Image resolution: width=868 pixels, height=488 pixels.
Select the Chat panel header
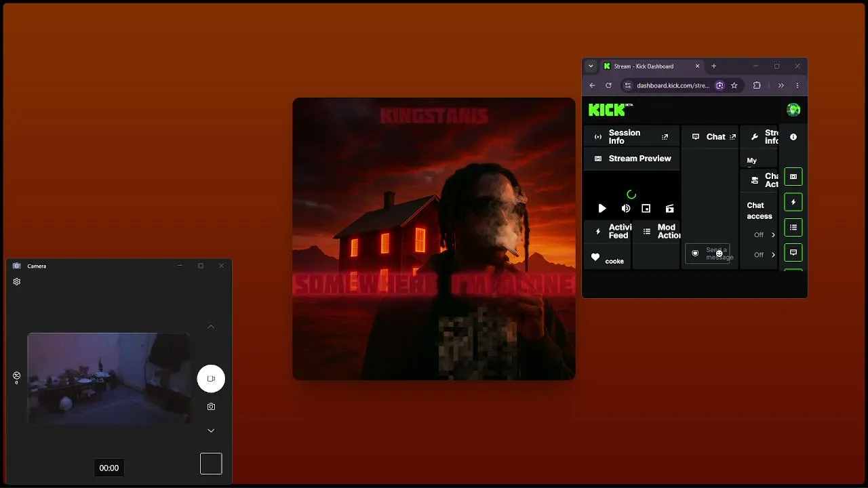pyautogui.click(x=710, y=137)
